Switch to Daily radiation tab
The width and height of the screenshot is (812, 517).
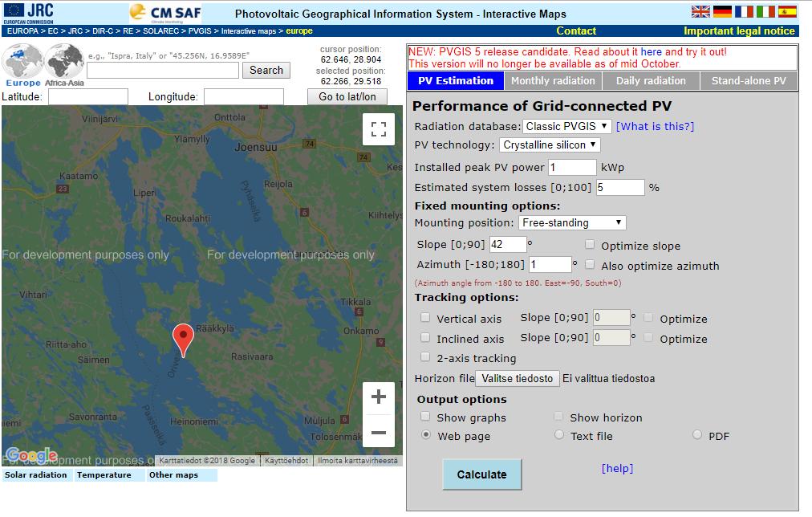651,81
